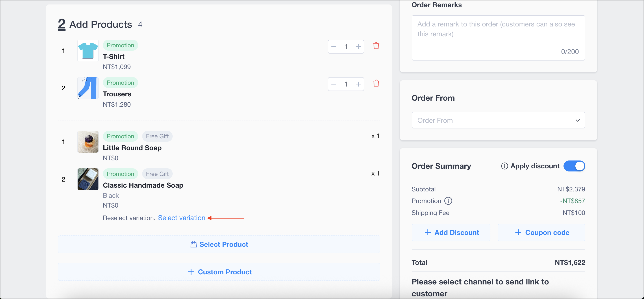
Task: Increase Trousers quantity with plus button
Action: click(x=358, y=84)
